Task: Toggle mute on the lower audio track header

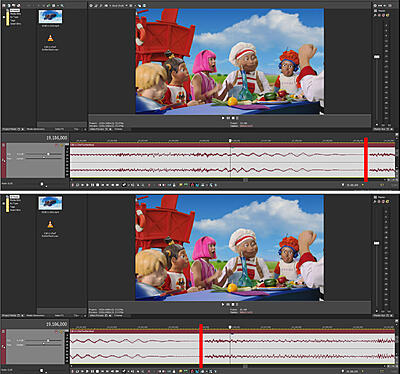Action: click(x=56, y=332)
